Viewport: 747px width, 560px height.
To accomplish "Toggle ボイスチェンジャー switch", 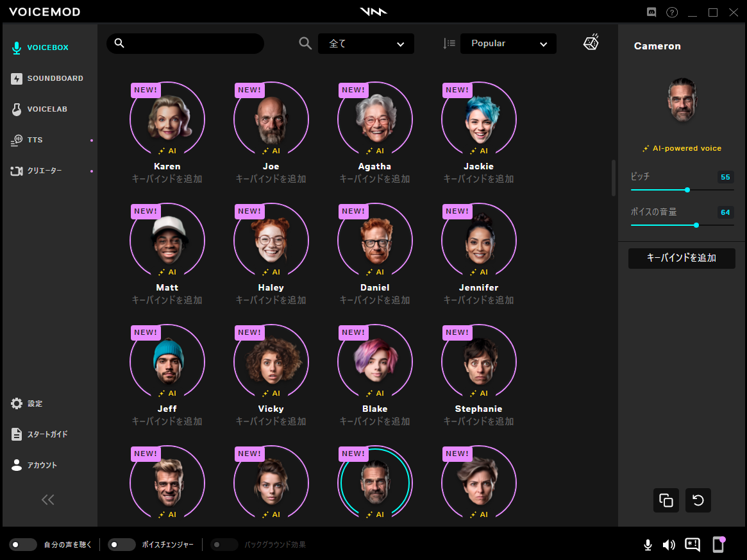I will tap(121, 544).
